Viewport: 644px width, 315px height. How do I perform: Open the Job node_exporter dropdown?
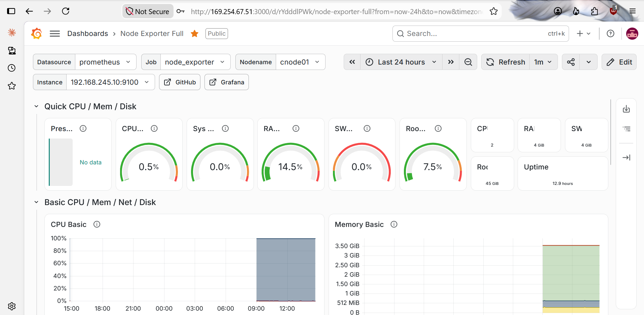[x=195, y=62]
